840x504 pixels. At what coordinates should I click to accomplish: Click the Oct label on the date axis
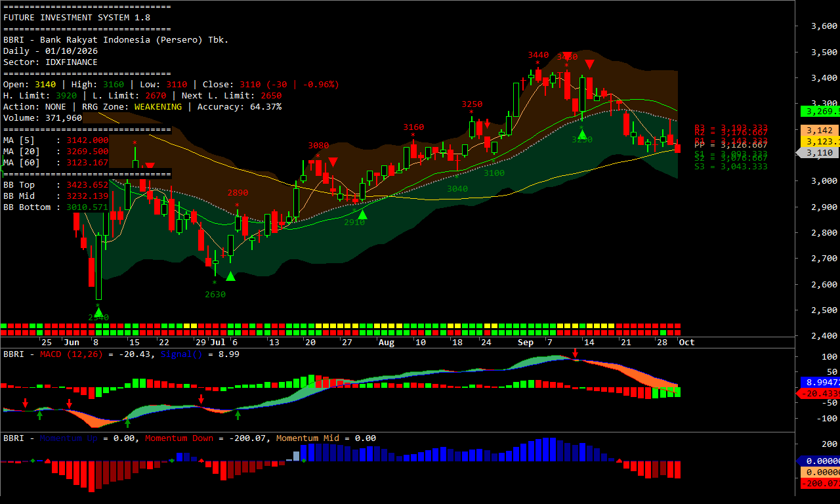coord(686,343)
